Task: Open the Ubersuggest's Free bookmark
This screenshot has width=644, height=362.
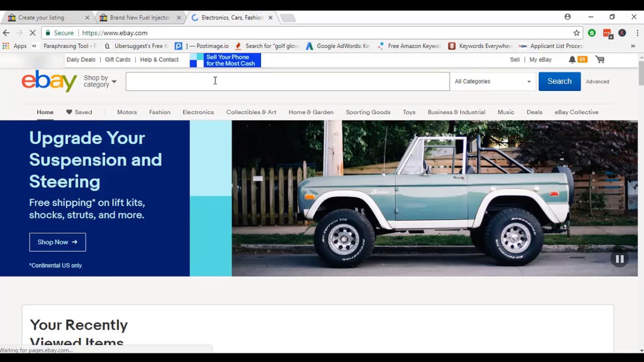Action: click(x=136, y=46)
